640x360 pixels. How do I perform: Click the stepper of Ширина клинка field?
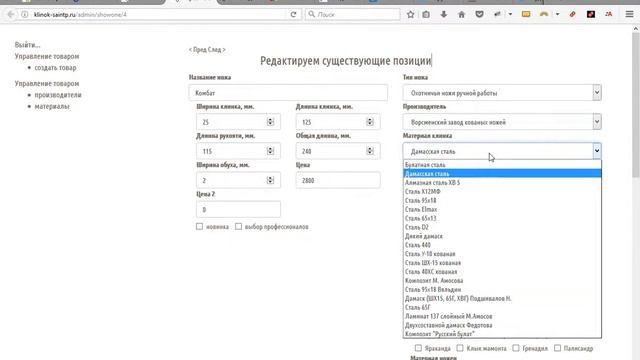click(270, 122)
